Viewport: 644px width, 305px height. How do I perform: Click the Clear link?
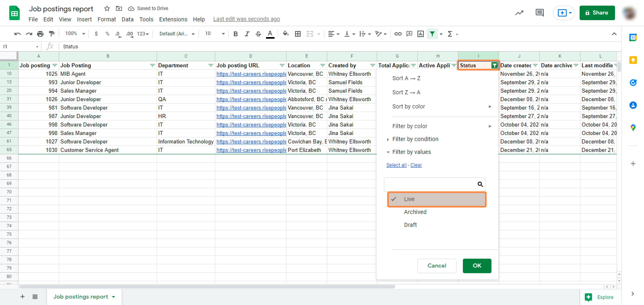pos(416,165)
